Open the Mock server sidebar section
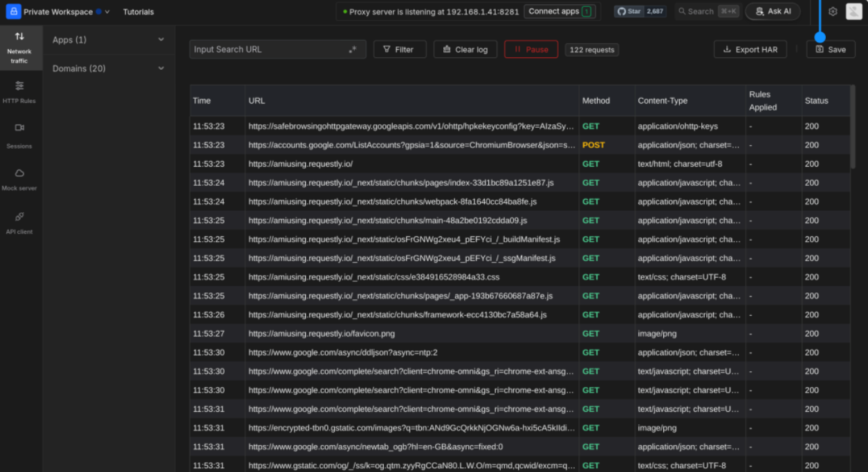The height and width of the screenshot is (472, 868). (19, 179)
